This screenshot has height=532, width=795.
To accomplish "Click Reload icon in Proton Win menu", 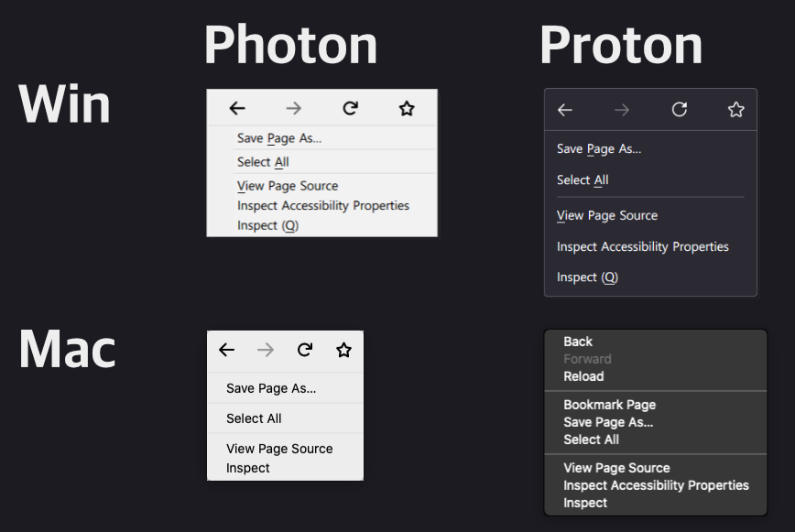I will click(680, 110).
